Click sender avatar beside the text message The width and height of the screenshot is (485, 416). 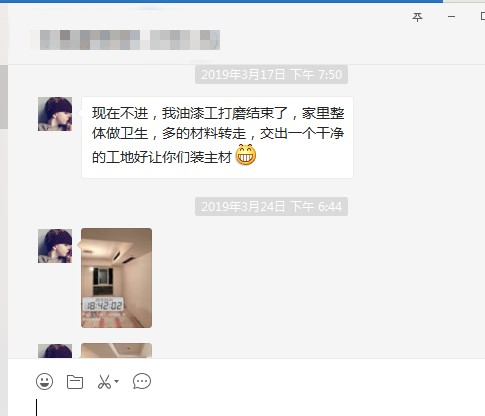pyautogui.click(x=55, y=114)
